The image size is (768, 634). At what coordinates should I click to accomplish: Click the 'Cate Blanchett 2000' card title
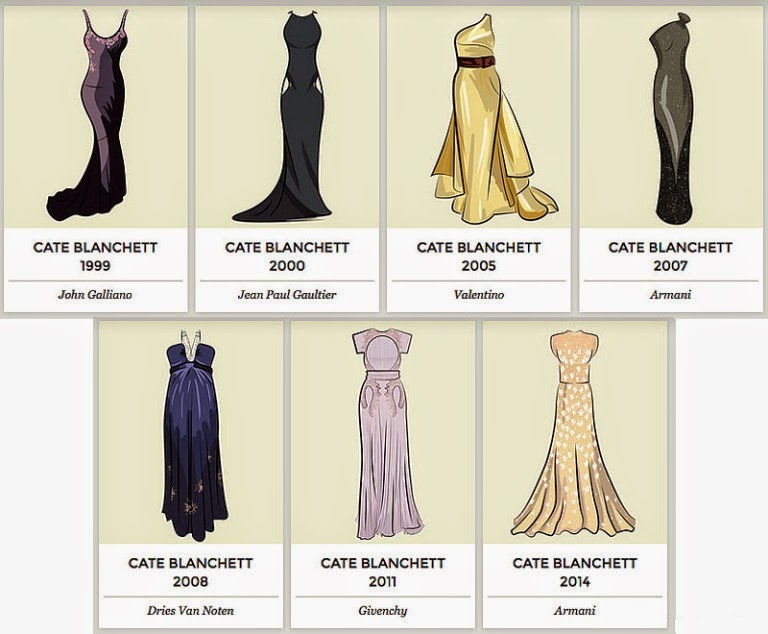(x=287, y=256)
